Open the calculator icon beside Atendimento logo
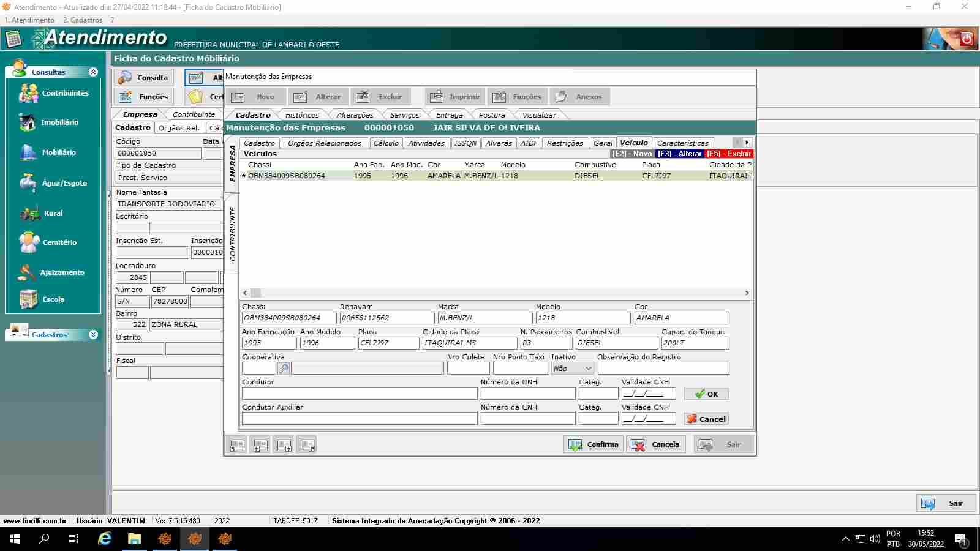Screen dimensions: 980x551 point(13,39)
